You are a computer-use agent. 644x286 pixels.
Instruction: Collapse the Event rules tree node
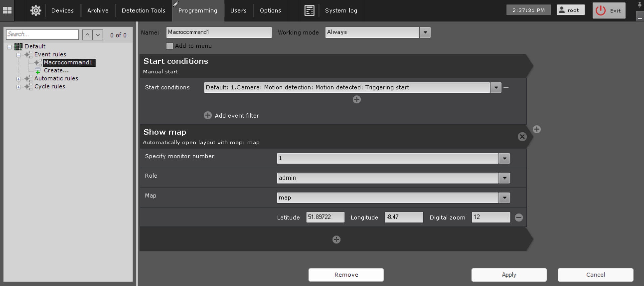click(x=19, y=55)
